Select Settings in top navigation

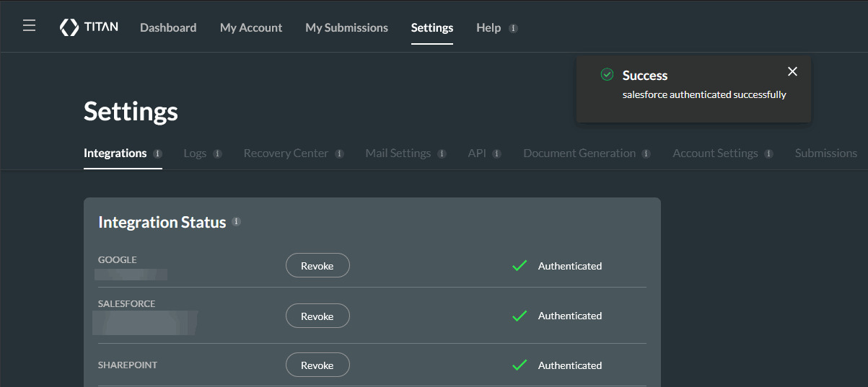[x=432, y=27]
